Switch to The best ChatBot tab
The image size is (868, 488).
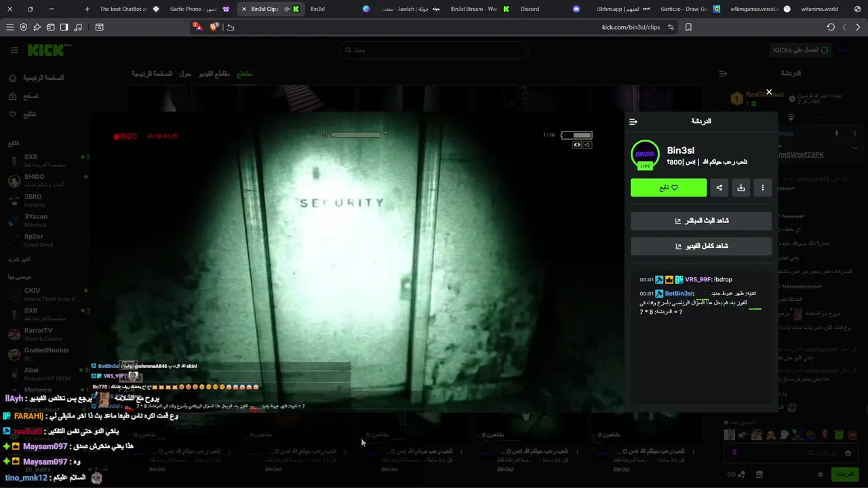(129, 9)
